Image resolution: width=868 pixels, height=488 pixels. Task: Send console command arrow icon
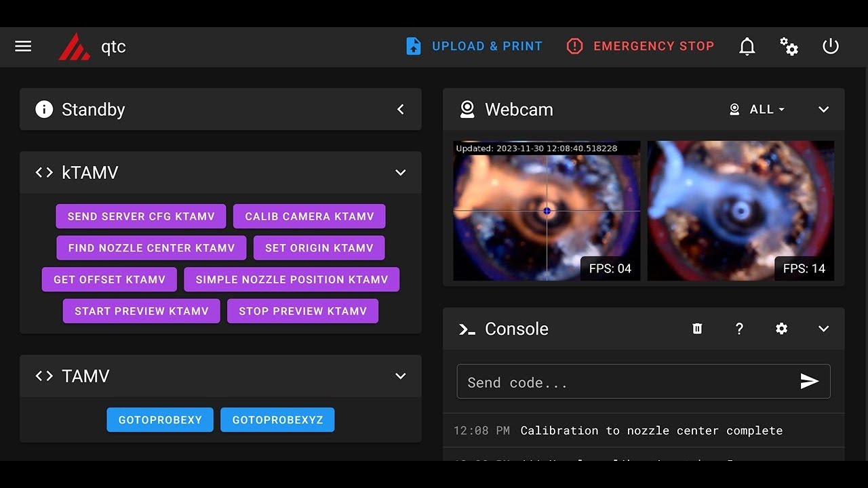point(810,382)
